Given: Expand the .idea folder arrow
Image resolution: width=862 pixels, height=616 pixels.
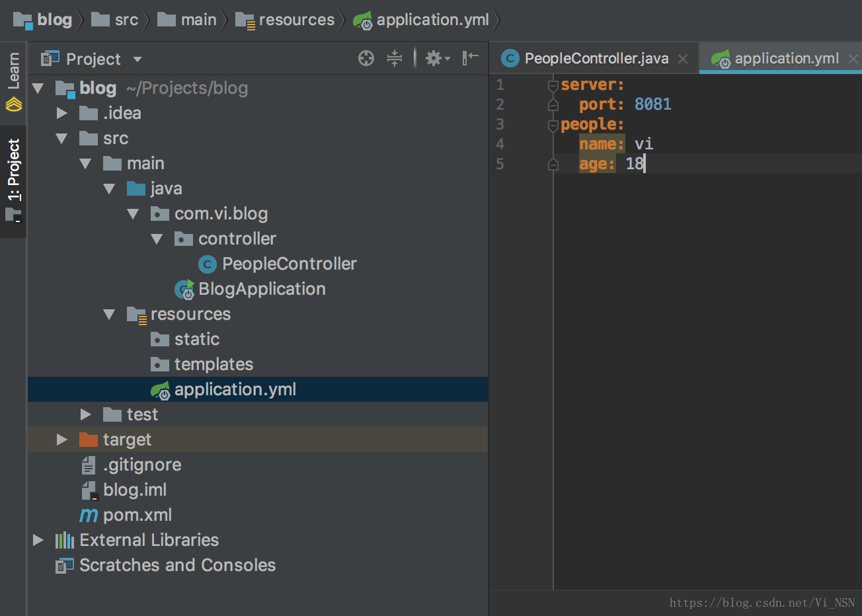Looking at the screenshot, I should pos(62,113).
